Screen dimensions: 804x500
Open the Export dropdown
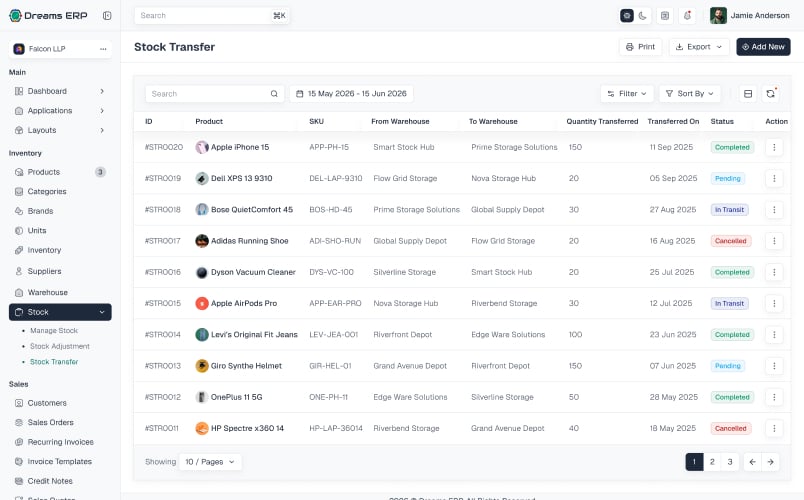pos(698,47)
